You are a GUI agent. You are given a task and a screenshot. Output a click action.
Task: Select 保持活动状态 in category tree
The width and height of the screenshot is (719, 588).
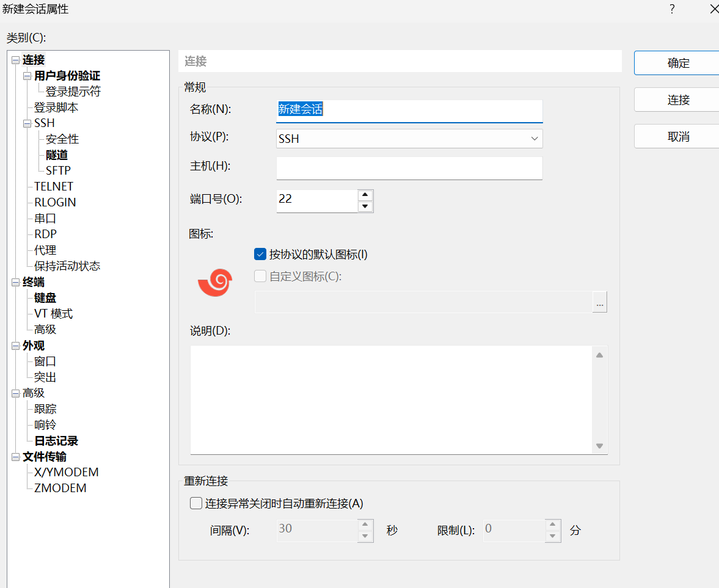coord(67,266)
